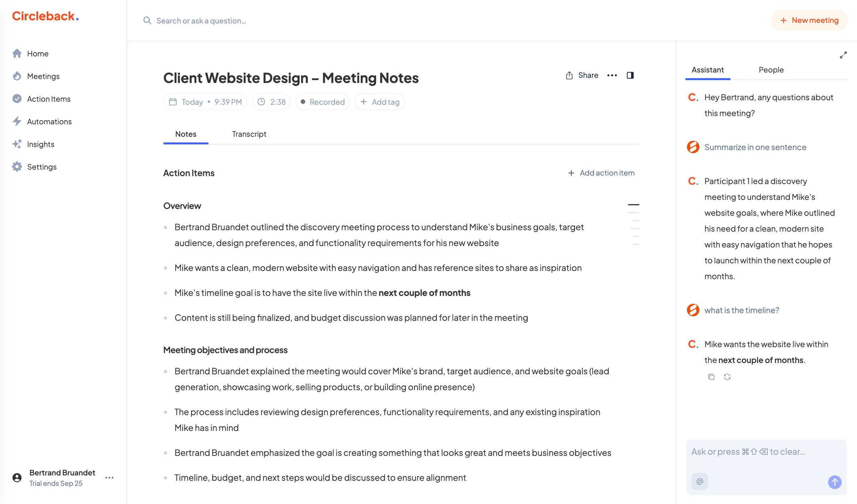Open Insights sparkle icon
Image resolution: width=857 pixels, height=504 pixels.
tap(17, 144)
